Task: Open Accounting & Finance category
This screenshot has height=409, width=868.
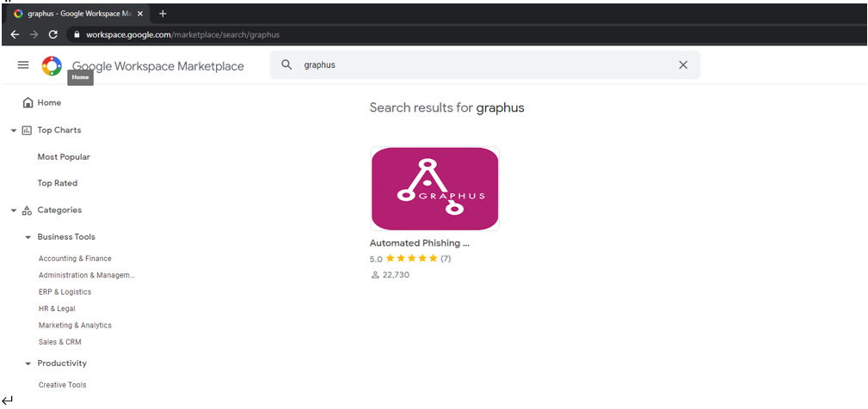Action: click(x=75, y=259)
